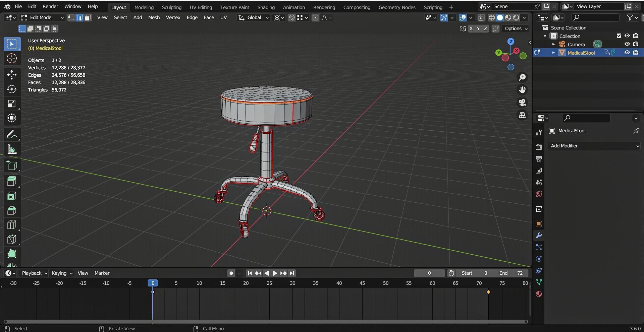This screenshot has height=332, width=644.
Task: Open the Modifiers wrench properties tab
Action: [x=539, y=236]
